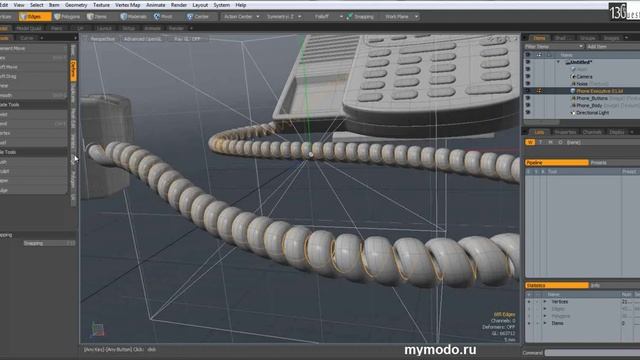Screen dimensions: 640x360
Task: Open the Deform vertical tab
Action: point(73,70)
